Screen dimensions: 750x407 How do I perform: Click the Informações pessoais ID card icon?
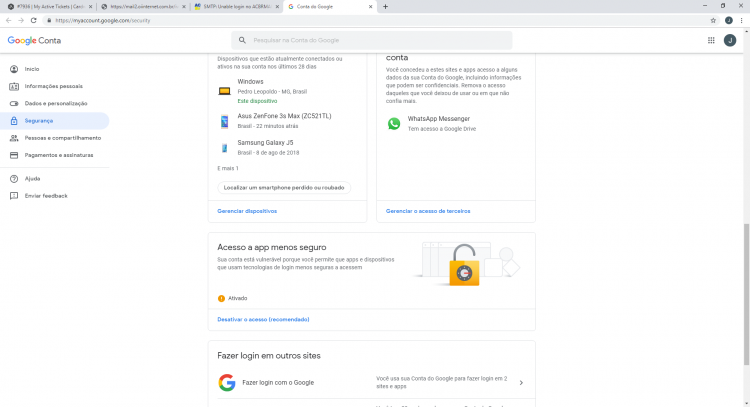pyautogui.click(x=14, y=86)
